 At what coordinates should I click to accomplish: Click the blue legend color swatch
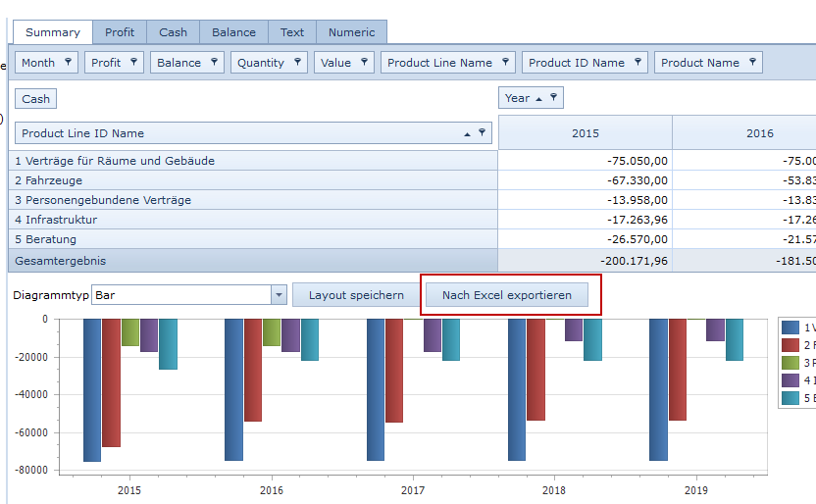pos(790,328)
